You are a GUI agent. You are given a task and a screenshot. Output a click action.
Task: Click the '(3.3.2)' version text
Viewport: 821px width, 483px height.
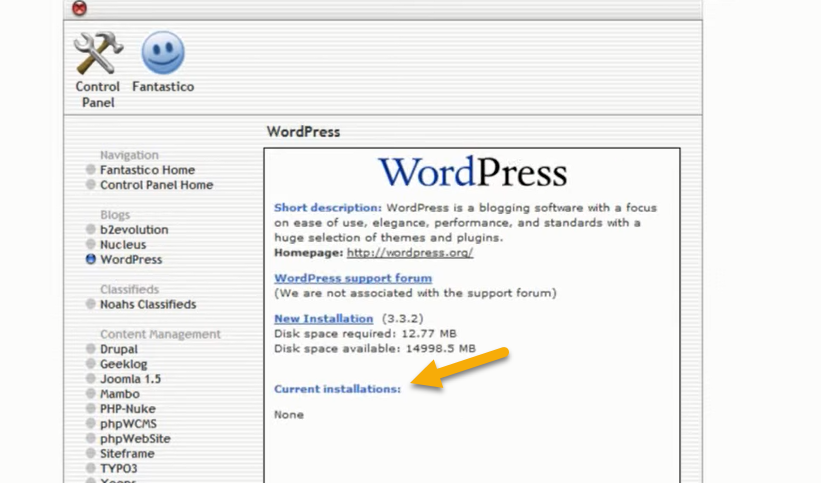[402, 319]
